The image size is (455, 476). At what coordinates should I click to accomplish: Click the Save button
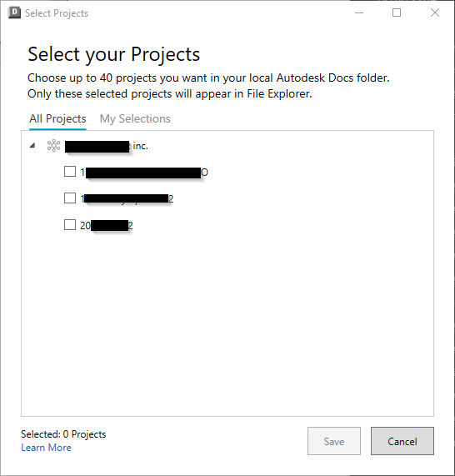click(334, 441)
